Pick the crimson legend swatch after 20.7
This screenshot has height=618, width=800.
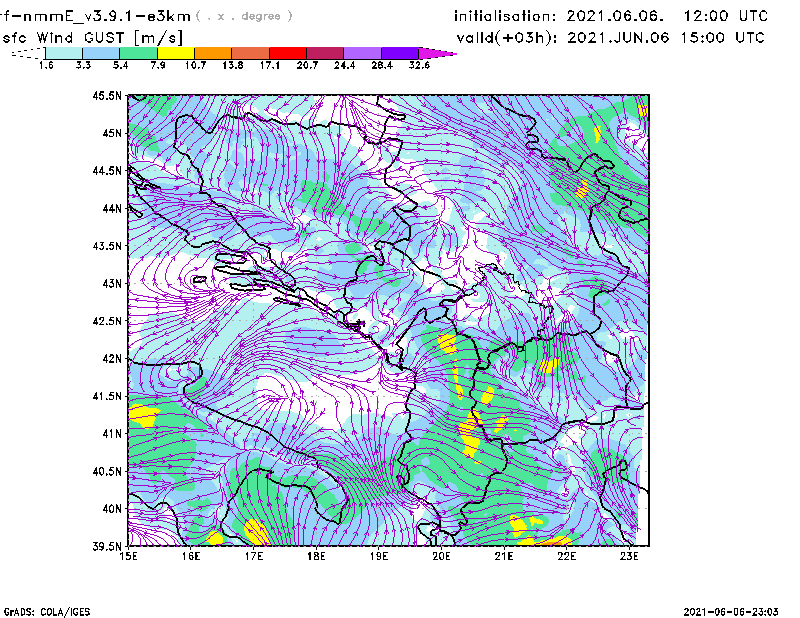(325, 53)
